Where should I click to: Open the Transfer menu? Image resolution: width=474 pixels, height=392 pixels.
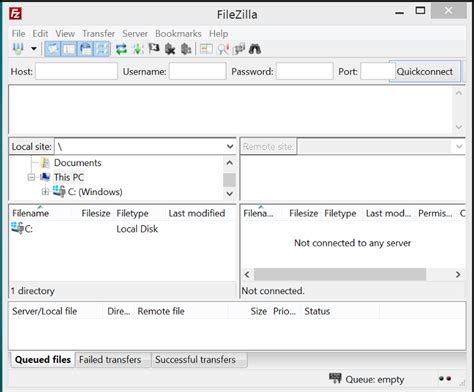tap(98, 34)
